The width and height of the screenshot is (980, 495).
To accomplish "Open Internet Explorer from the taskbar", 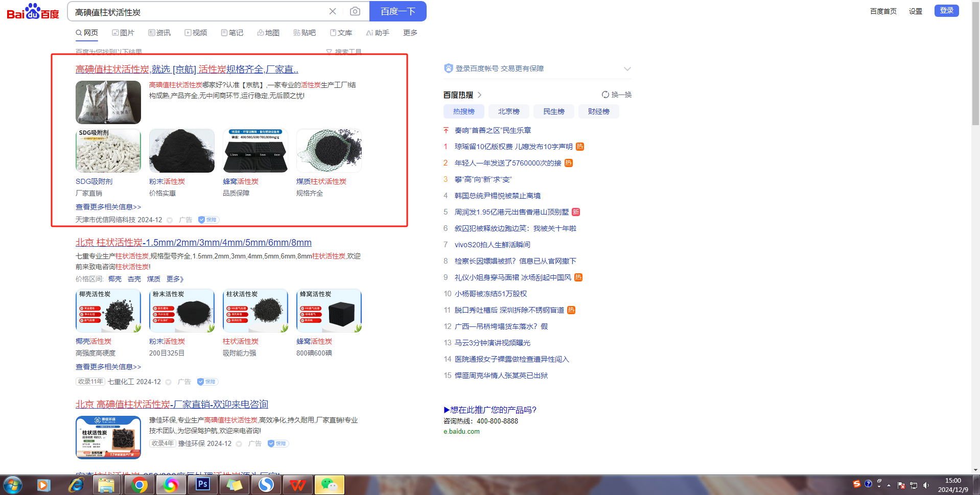I will pos(76,485).
